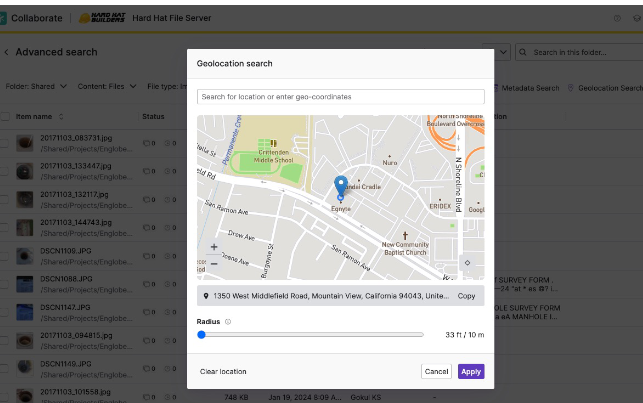Click the back arrow beside Advanced search
Screen dimensions: 643x403
(7, 52)
